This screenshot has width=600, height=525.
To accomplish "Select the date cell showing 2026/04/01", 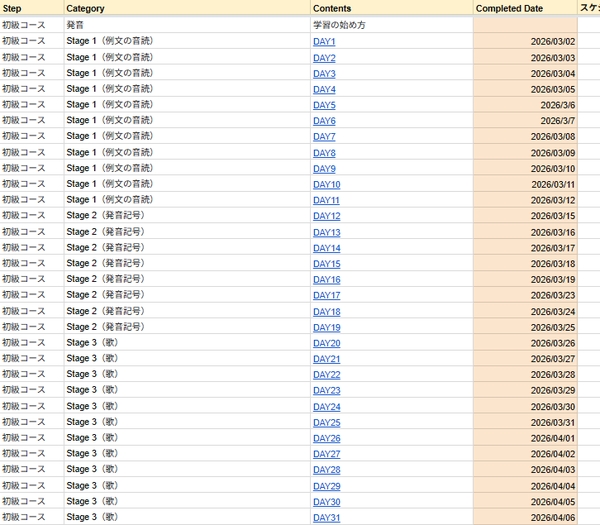I will tap(525, 438).
